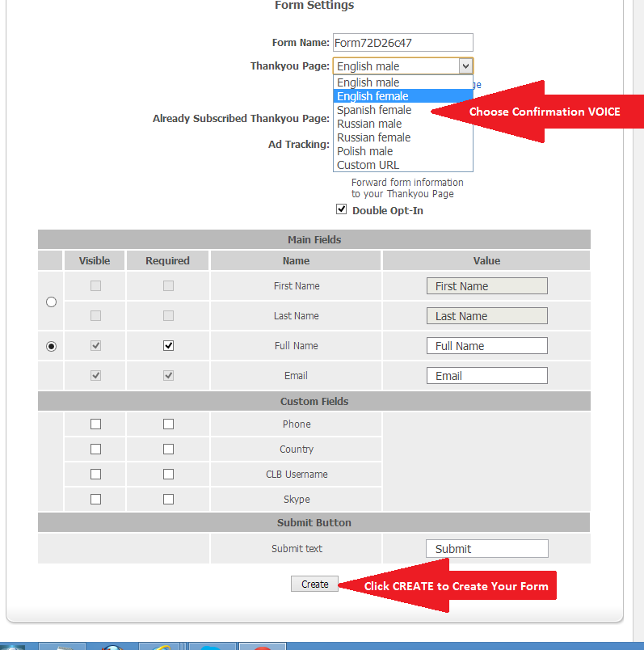644x650 pixels.
Task: Enable Visible checkbox for Phone field
Action: 95,424
